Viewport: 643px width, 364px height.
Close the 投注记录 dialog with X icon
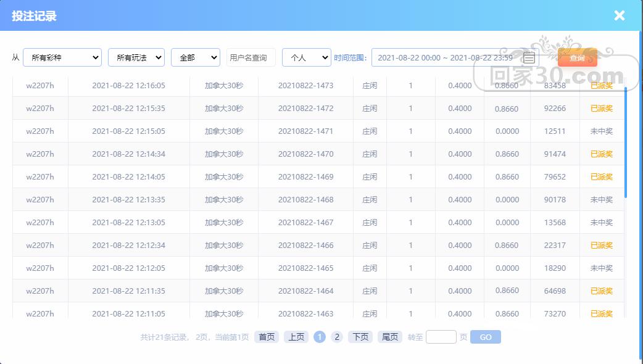coord(619,15)
